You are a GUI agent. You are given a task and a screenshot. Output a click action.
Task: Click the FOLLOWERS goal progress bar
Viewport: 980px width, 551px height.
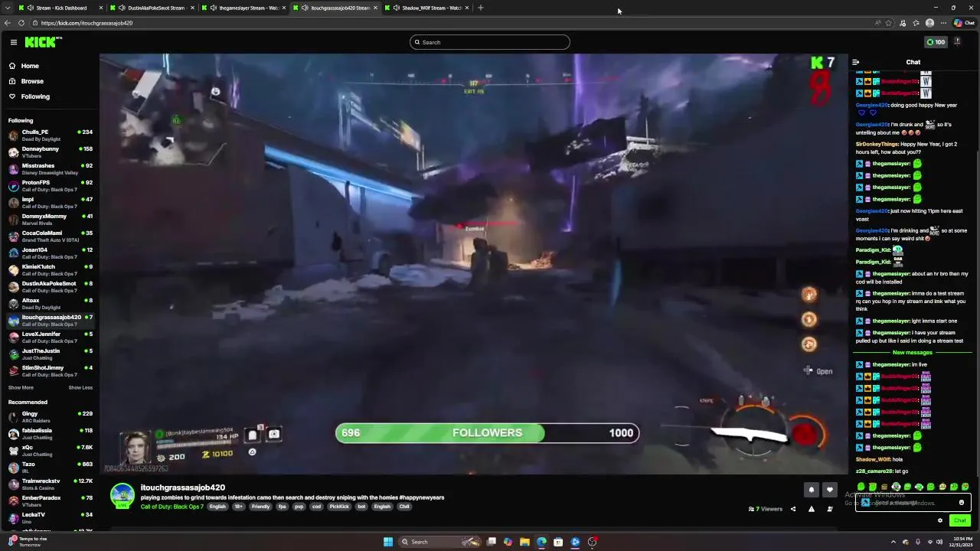click(x=487, y=433)
